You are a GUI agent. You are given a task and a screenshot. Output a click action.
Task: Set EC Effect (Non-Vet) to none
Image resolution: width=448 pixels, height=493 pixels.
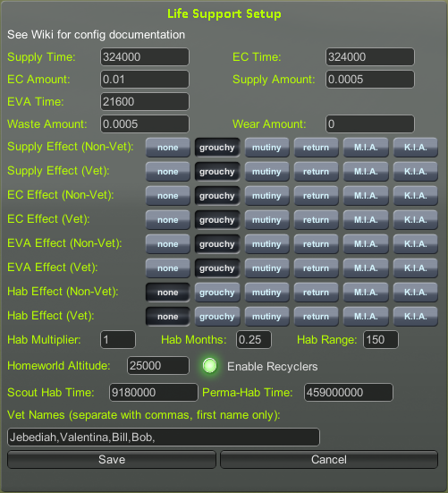tap(168, 196)
